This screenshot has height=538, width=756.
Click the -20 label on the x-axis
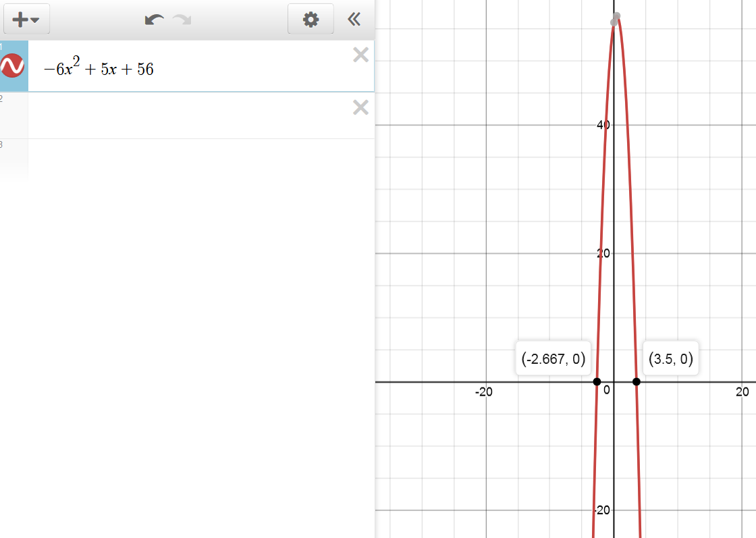[483, 392]
